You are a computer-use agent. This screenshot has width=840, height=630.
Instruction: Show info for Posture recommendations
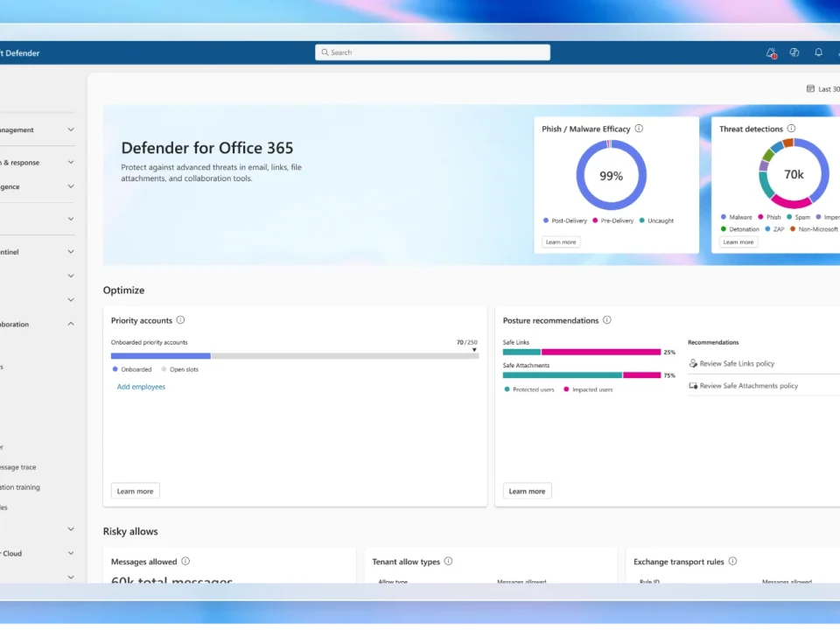coord(607,320)
